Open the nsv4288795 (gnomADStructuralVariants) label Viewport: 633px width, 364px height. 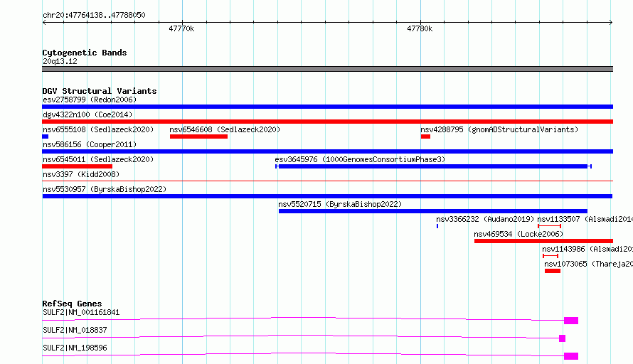pyautogui.click(x=499, y=129)
